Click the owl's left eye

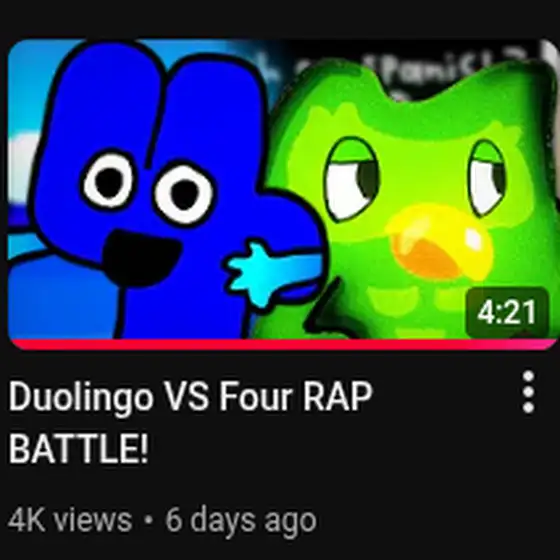352,179
